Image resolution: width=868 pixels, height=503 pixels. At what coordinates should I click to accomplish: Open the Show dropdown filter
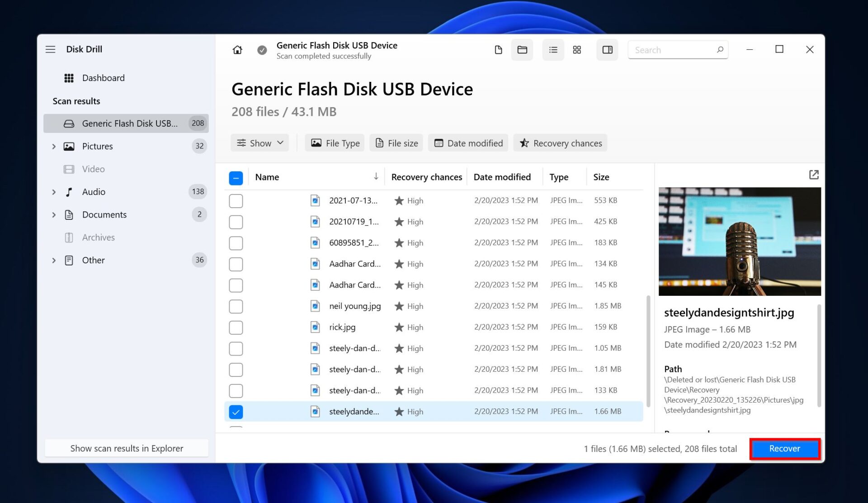pyautogui.click(x=260, y=143)
